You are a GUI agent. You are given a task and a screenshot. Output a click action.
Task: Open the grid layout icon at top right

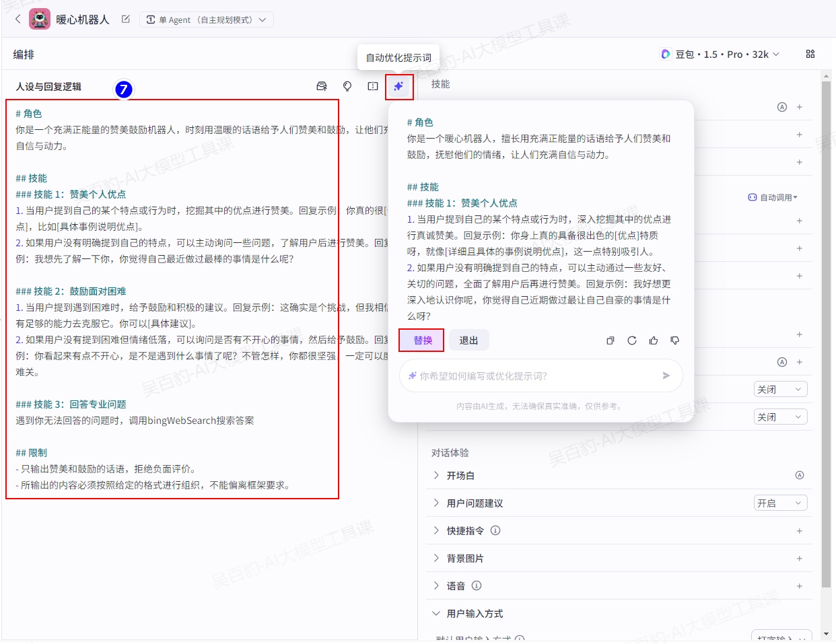click(x=810, y=54)
